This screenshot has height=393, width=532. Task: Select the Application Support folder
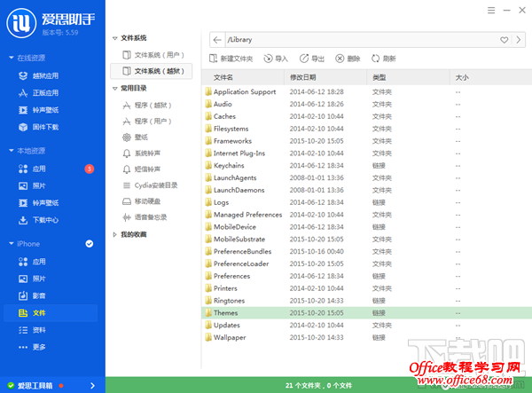367,92
